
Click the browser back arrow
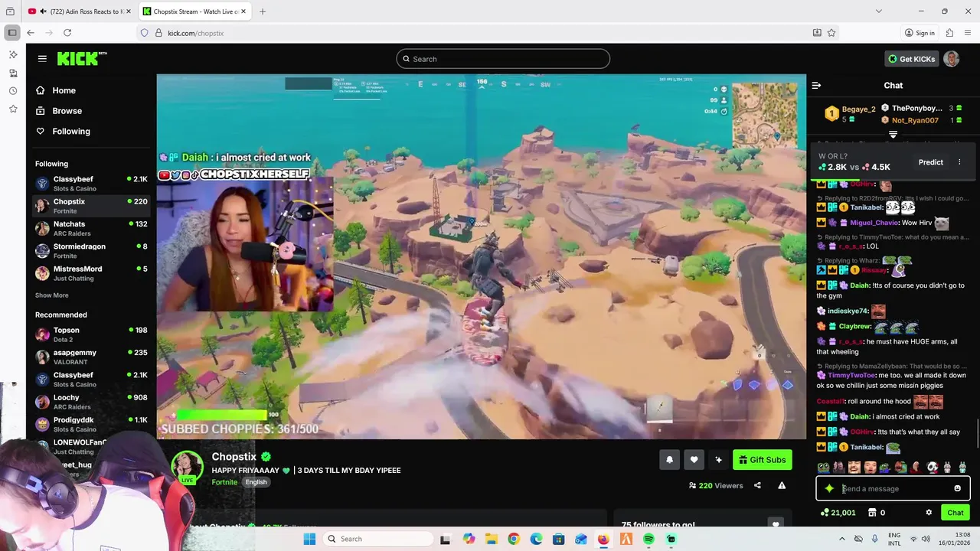[31, 33]
